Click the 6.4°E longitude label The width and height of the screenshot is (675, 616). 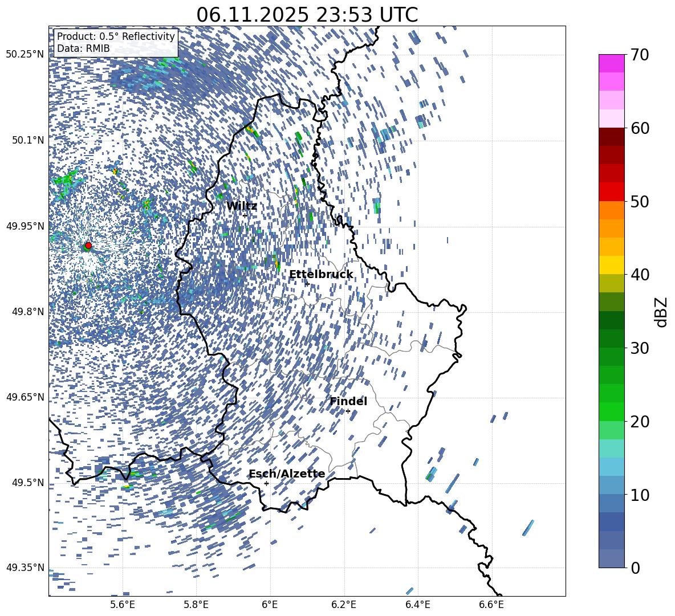417,605
